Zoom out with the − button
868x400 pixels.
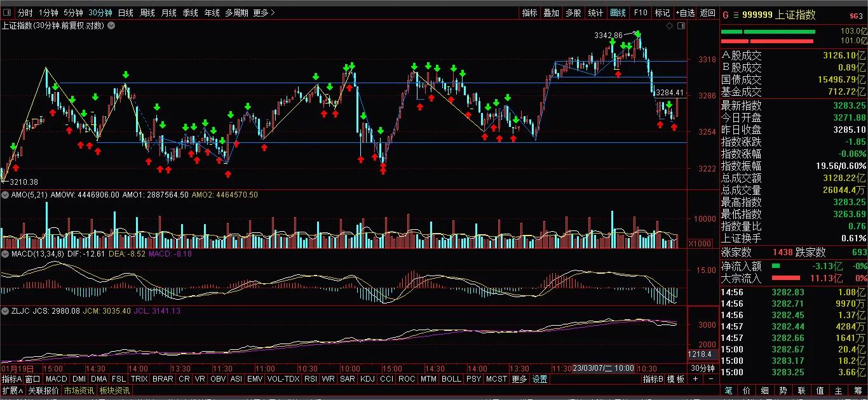pyautogui.click(x=710, y=379)
